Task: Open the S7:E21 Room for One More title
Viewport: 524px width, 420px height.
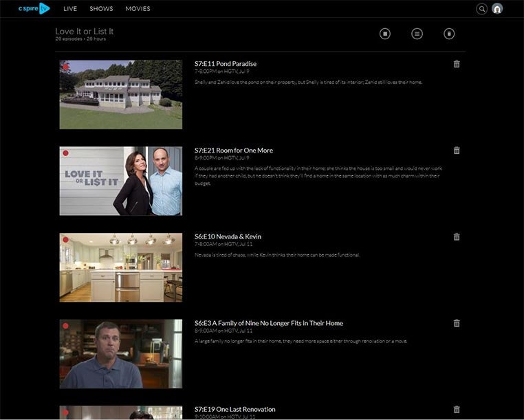Action: click(x=234, y=151)
